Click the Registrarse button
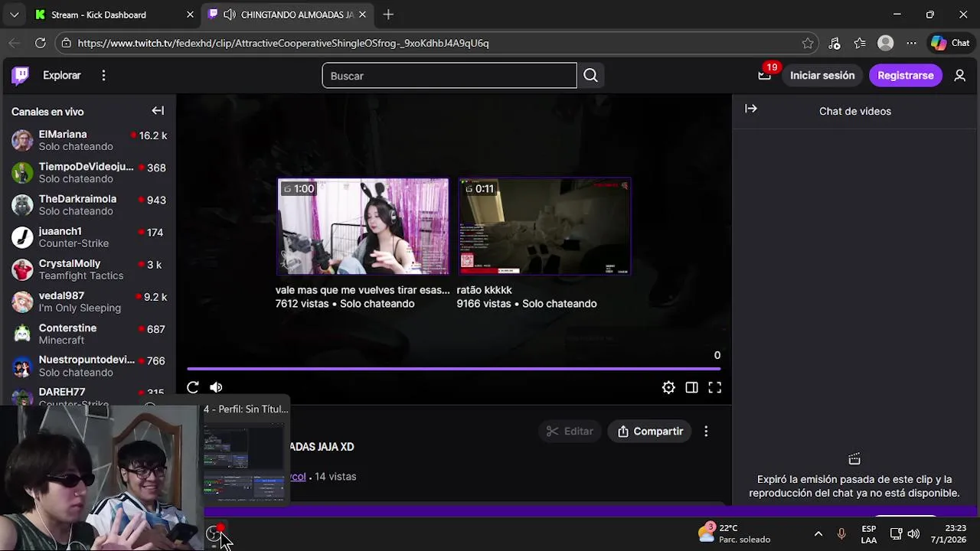 [x=906, y=75]
